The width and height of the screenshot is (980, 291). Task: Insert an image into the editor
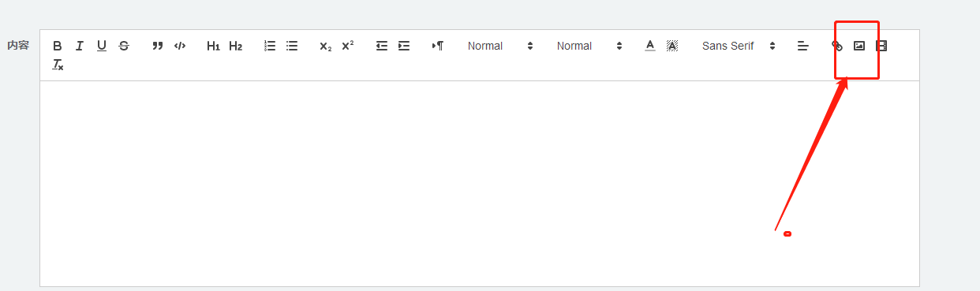click(x=859, y=46)
